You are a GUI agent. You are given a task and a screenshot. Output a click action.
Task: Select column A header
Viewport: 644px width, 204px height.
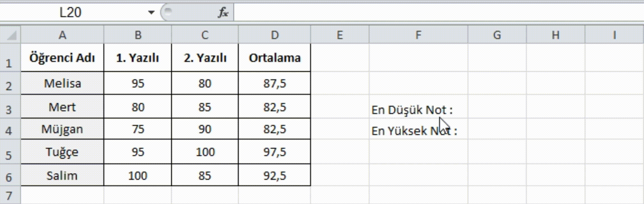click(62, 35)
